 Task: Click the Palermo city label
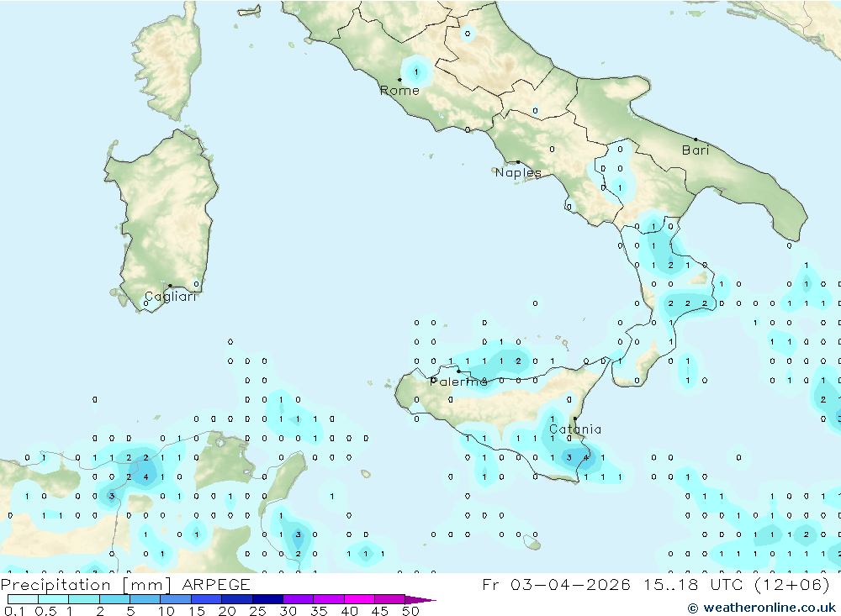pyautogui.click(x=459, y=382)
